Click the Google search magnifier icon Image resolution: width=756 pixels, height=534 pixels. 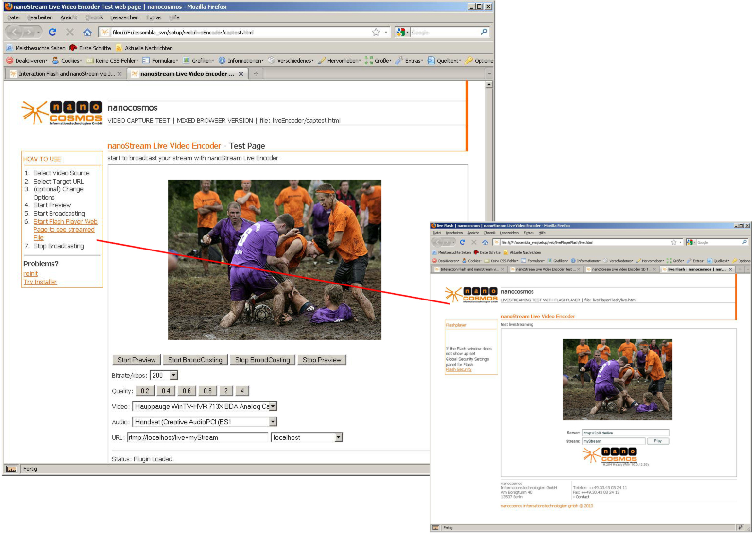point(483,32)
